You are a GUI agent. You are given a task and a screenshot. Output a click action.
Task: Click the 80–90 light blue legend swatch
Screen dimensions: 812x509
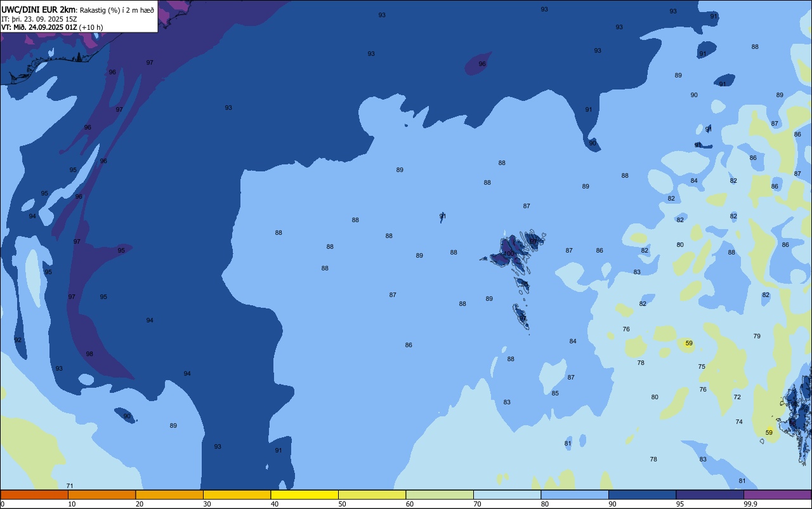tap(575, 494)
